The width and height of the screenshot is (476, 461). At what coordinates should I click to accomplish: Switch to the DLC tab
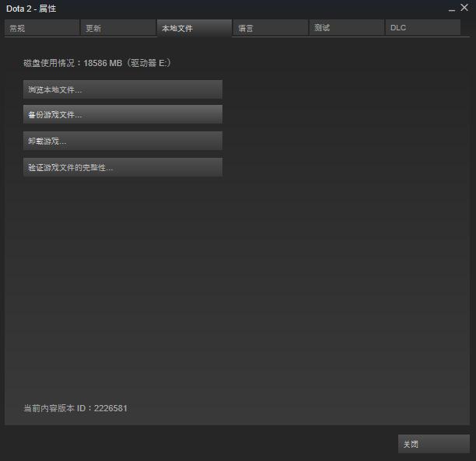point(423,28)
